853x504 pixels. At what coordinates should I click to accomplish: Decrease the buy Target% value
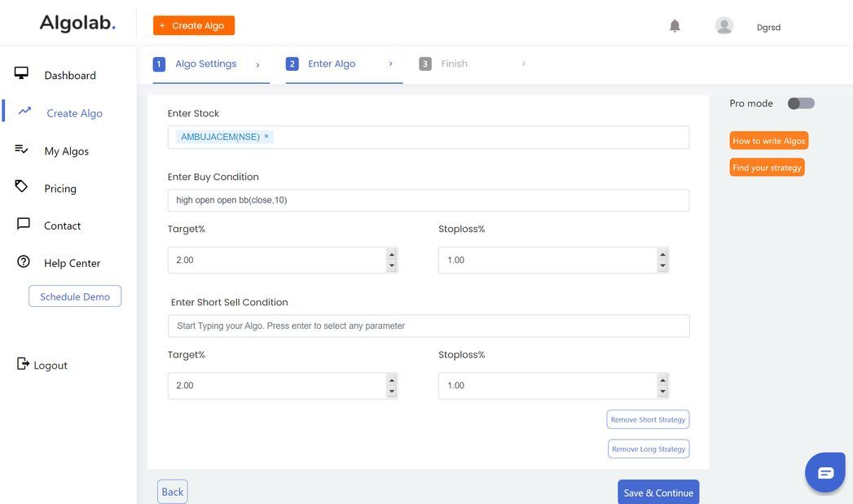(x=392, y=266)
